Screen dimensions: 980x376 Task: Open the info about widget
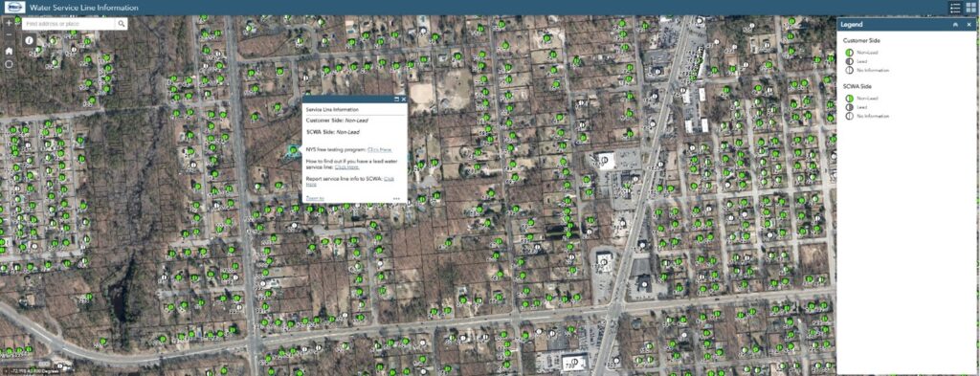29,40
